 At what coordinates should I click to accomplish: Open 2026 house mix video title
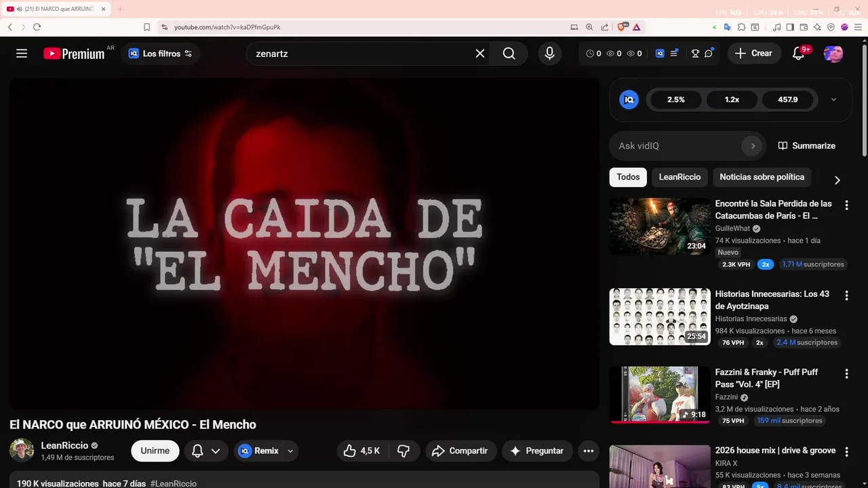tap(775, 451)
